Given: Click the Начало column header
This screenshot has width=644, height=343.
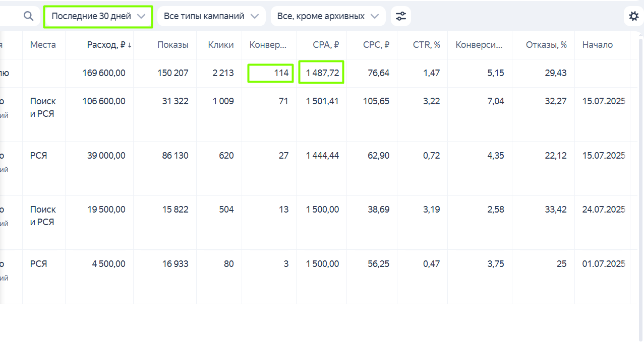Looking at the screenshot, I should [x=598, y=45].
